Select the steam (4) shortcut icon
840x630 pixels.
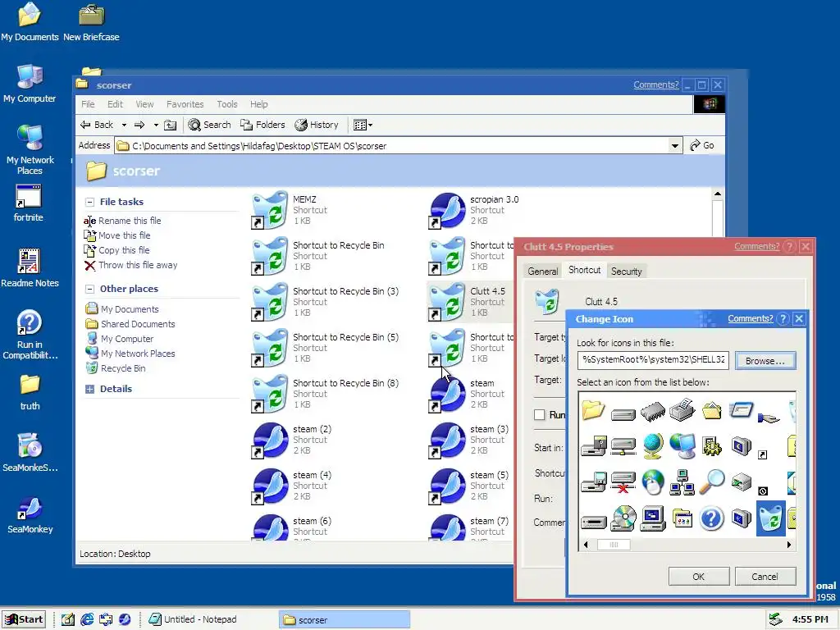pos(270,486)
